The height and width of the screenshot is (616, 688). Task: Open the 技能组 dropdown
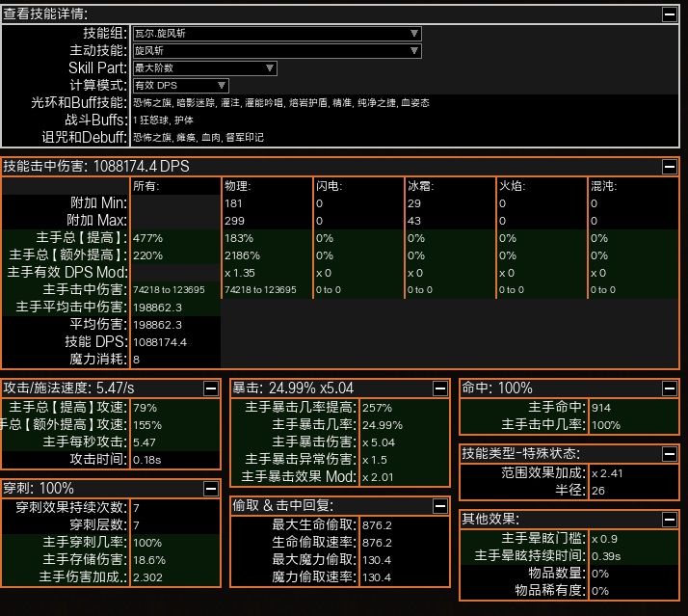click(276, 33)
